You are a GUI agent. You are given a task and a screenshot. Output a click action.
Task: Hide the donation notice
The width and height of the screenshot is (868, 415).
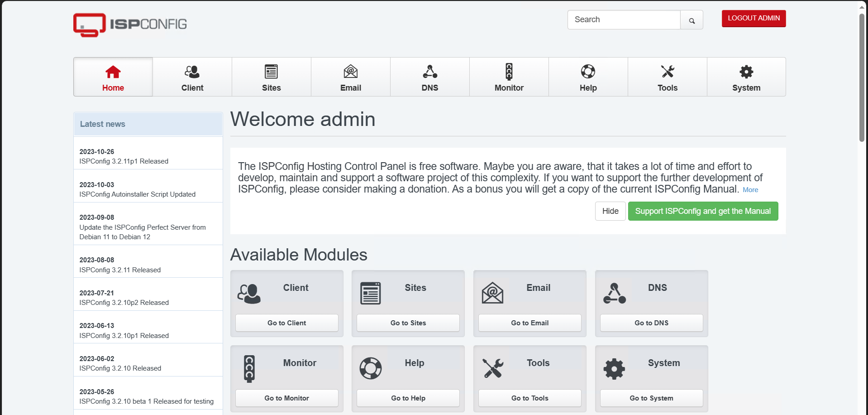(610, 211)
